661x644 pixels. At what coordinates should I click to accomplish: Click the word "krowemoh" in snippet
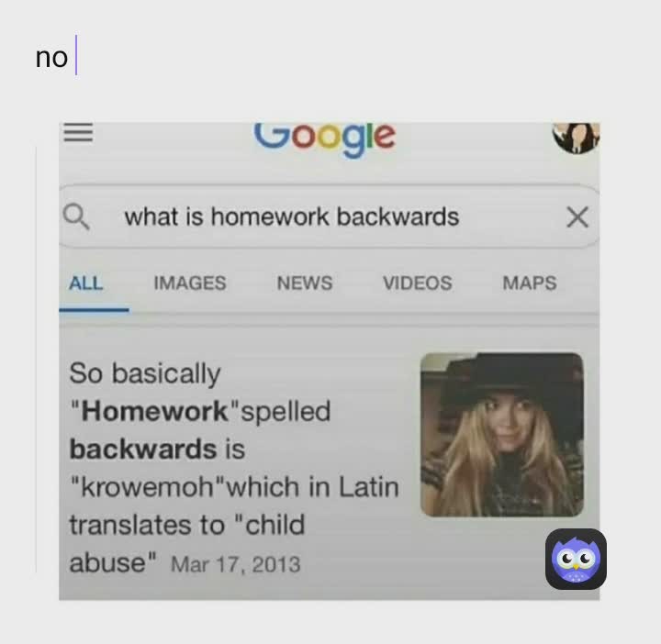coord(147,487)
